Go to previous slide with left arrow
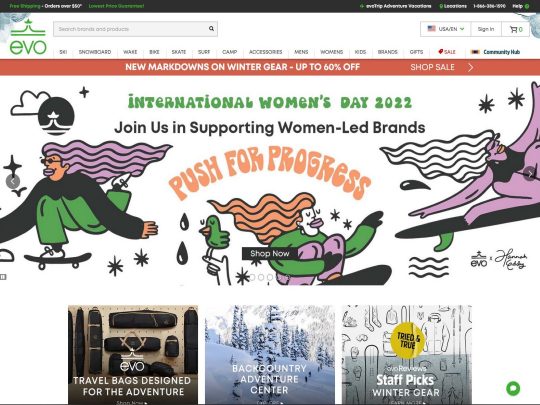 (x=13, y=181)
